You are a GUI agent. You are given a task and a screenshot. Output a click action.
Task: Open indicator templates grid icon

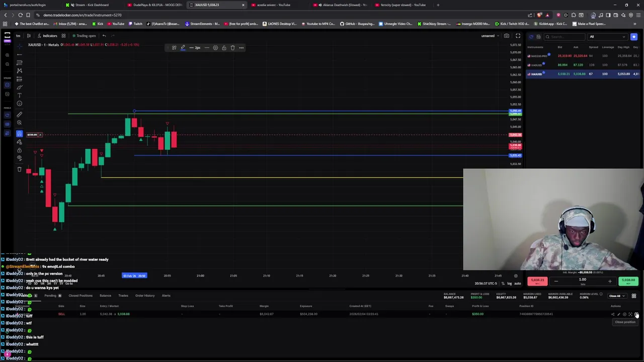tap(63, 36)
